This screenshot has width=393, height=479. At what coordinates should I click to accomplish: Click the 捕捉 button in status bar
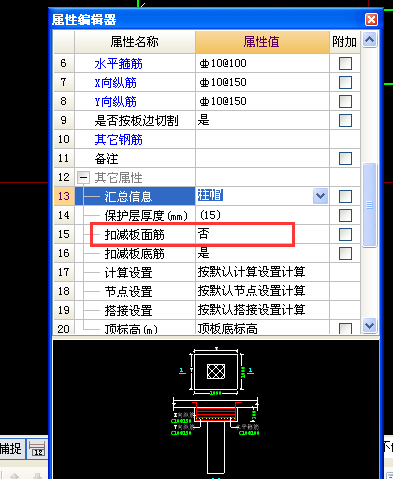[x=11, y=448]
